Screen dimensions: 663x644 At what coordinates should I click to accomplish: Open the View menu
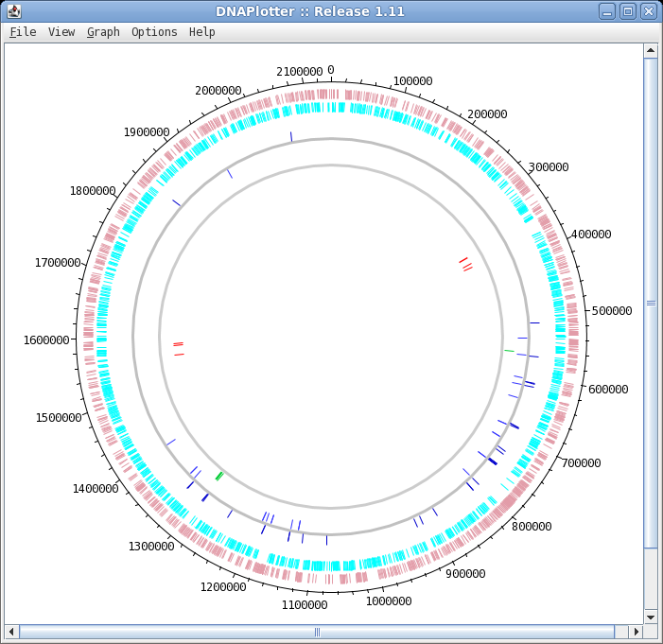point(61,32)
